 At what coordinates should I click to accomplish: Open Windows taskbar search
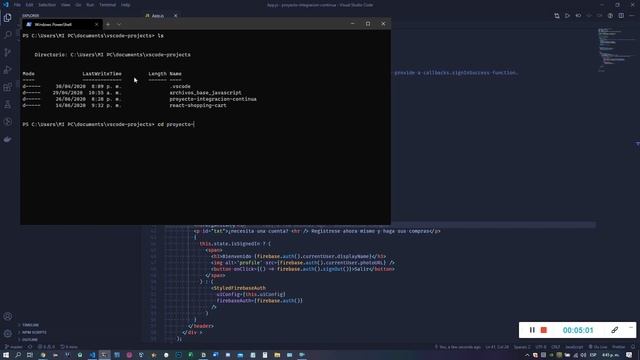click(x=18, y=355)
